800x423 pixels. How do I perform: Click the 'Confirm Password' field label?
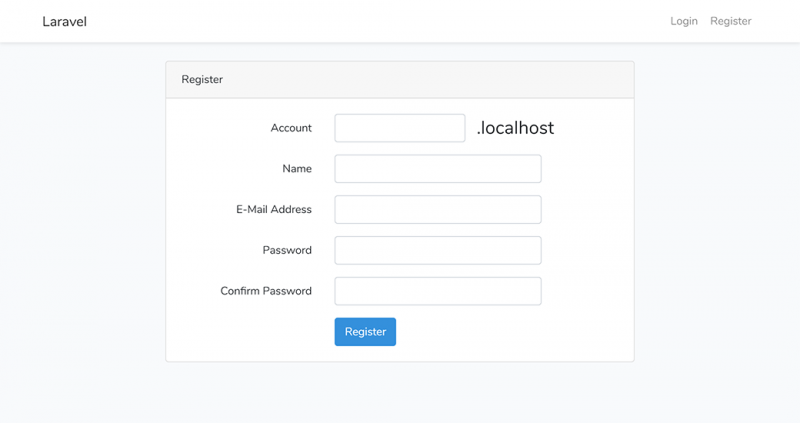[x=266, y=291]
